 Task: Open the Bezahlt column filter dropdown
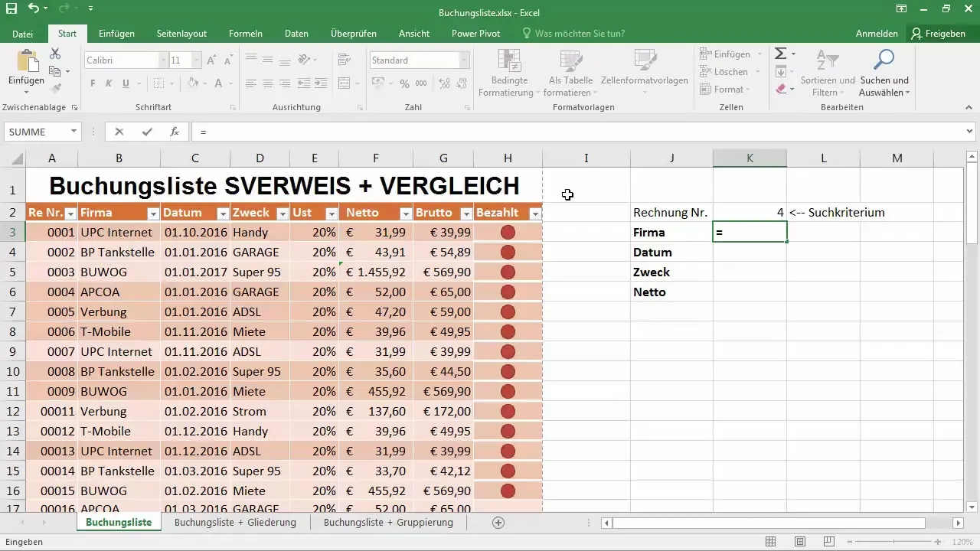(535, 214)
